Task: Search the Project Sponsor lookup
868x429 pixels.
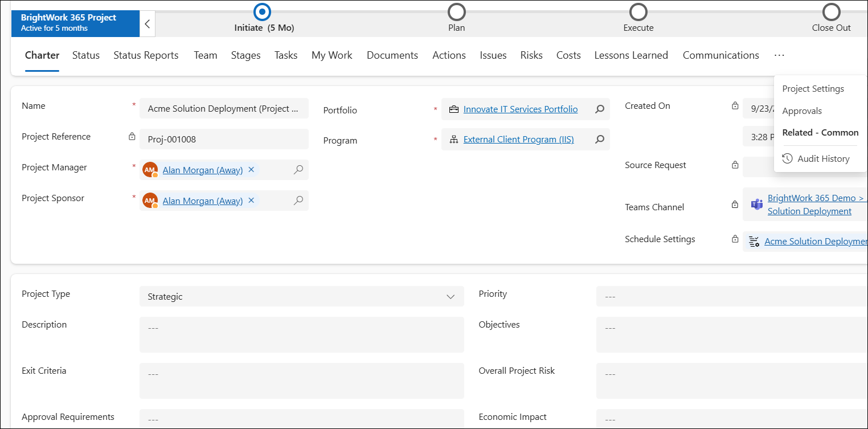Action: pos(298,201)
